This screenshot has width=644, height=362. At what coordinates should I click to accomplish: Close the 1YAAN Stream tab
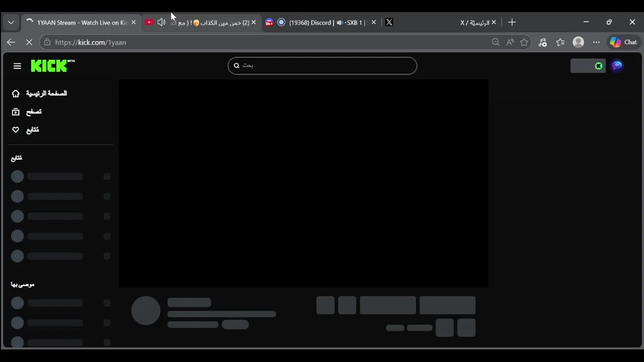pyautogui.click(x=133, y=22)
